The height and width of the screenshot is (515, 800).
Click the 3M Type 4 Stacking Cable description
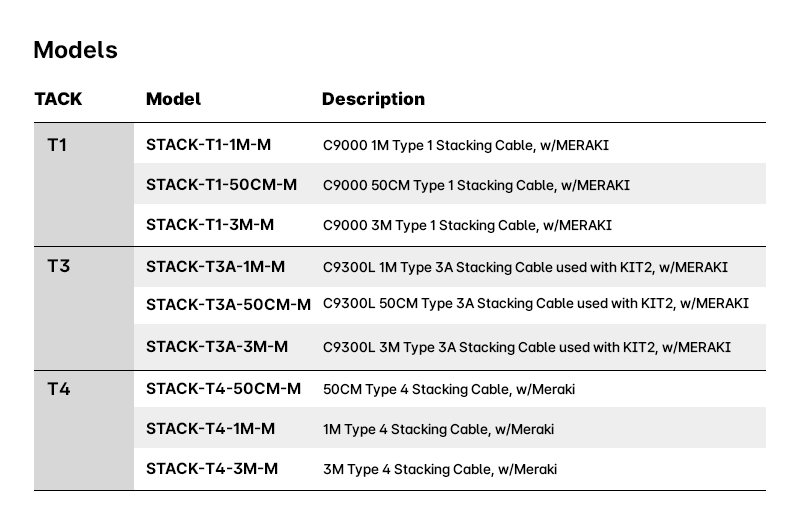(439, 469)
